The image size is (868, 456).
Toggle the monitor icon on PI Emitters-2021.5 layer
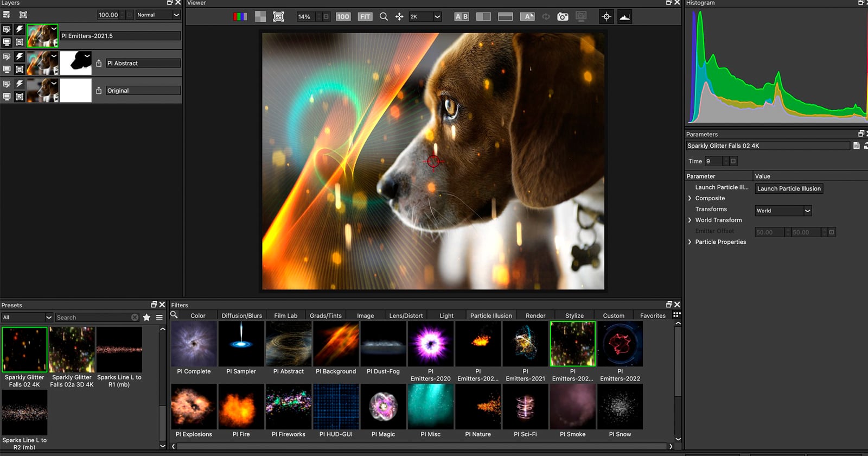click(7, 42)
